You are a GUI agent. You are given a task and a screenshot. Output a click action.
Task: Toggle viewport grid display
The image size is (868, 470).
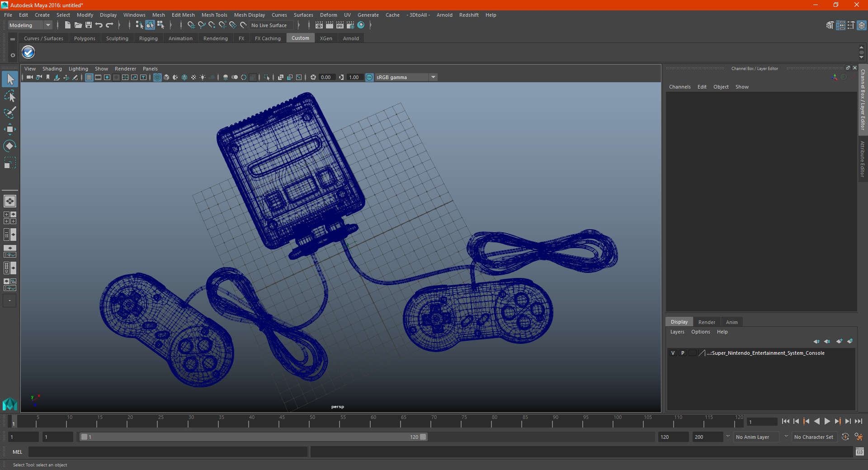[x=89, y=77]
